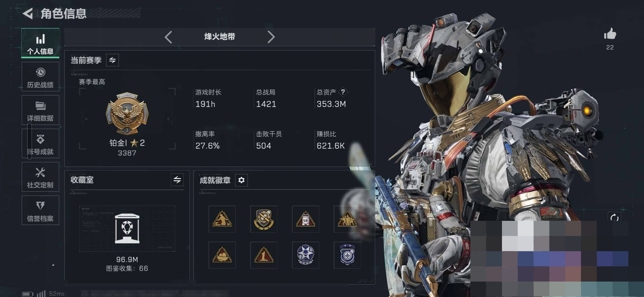Rotate the character model with refresh icon

(614, 218)
